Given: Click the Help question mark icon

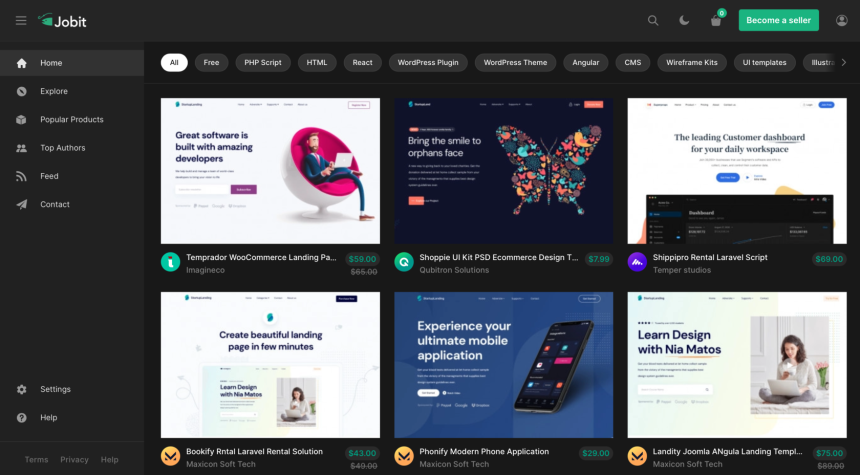Looking at the screenshot, I should tap(21, 417).
